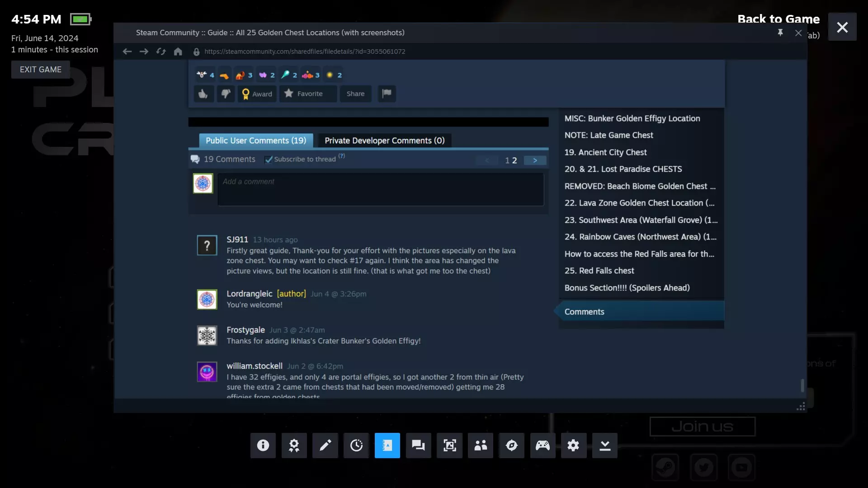Screen dimensions: 868x488
Task: Click the report flag icon
Action: coord(387,94)
